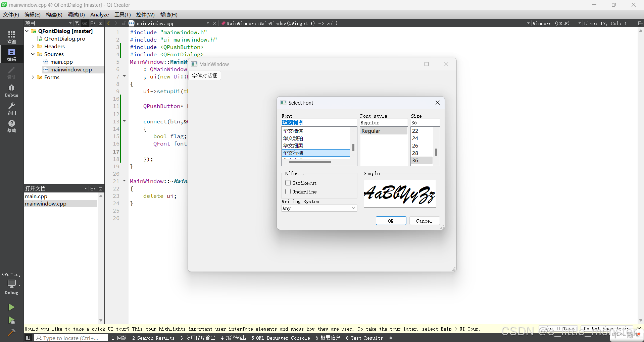Collapse the QFontDialog [master] project node

27,31
